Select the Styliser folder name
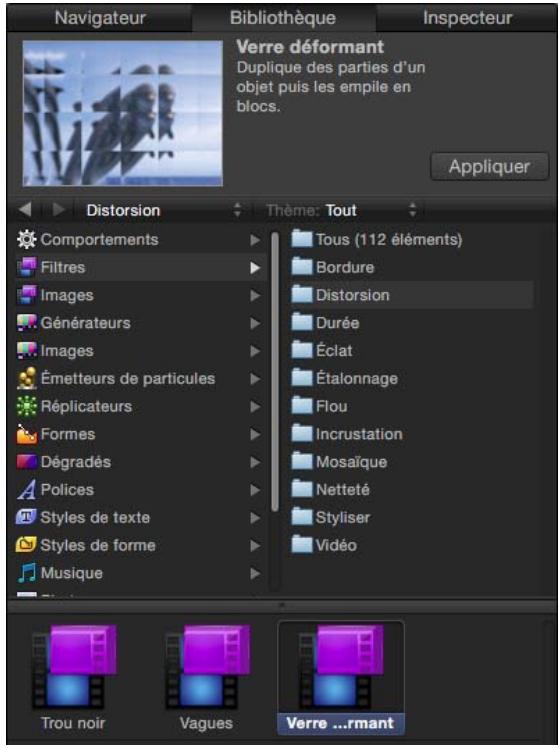 point(343,517)
